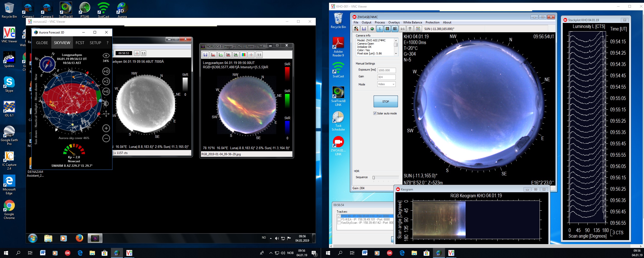Check the FS-IKEA tracker checkbox
The height and width of the screenshot is (258, 644).
[x=339, y=219]
